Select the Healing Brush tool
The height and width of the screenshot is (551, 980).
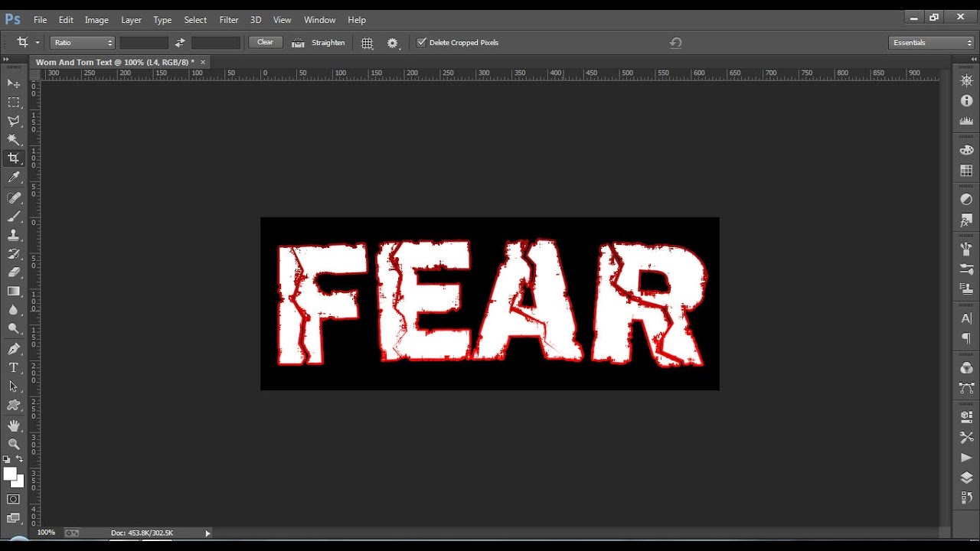pyautogui.click(x=14, y=197)
